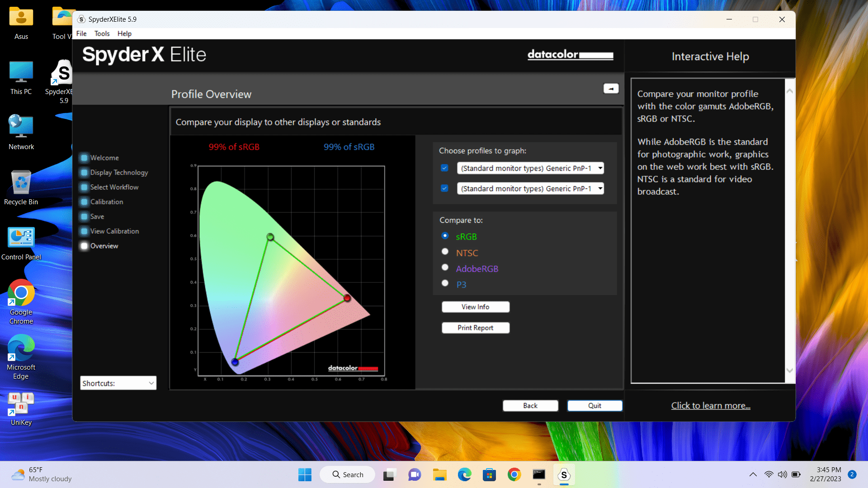Click the Overview step indicator
This screenshot has height=488, width=868.
pyautogui.click(x=84, y=246)
